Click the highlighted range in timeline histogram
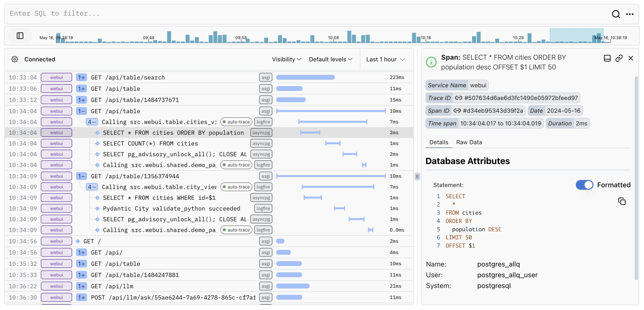This screenshot has width=644, height=310. (x=576, y=36)
